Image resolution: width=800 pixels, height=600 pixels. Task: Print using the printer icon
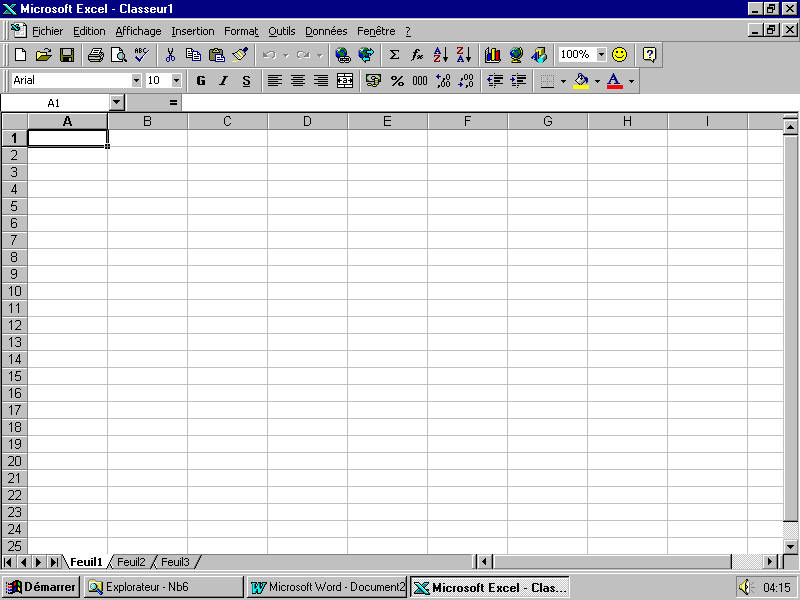pyautogui.click(x=95, y=55)
